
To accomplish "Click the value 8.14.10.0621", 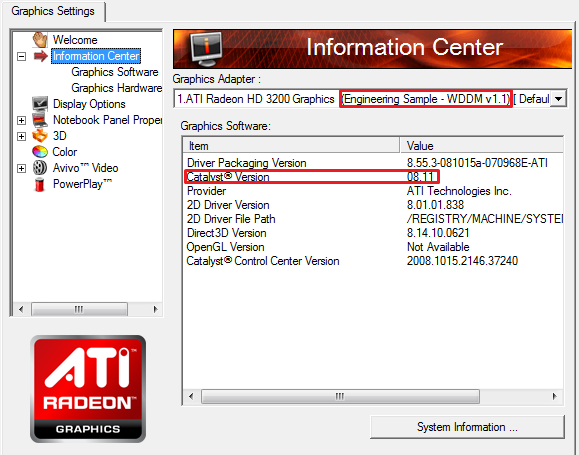I will pyautogui.click(x=438, y=233).
